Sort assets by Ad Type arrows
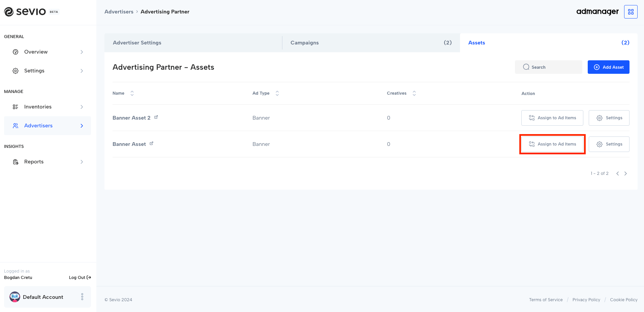The width and height of the screenshot is (644, 312). [x=277, y=93]
